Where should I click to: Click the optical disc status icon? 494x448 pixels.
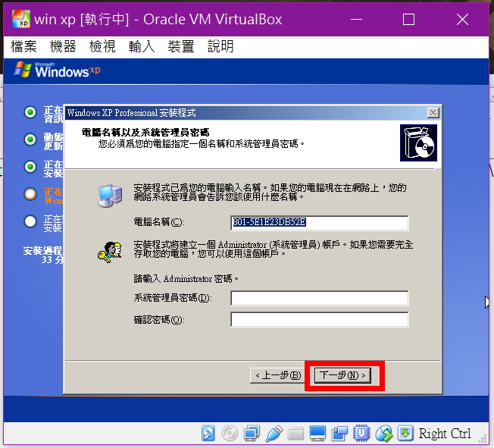pos(230,434)
